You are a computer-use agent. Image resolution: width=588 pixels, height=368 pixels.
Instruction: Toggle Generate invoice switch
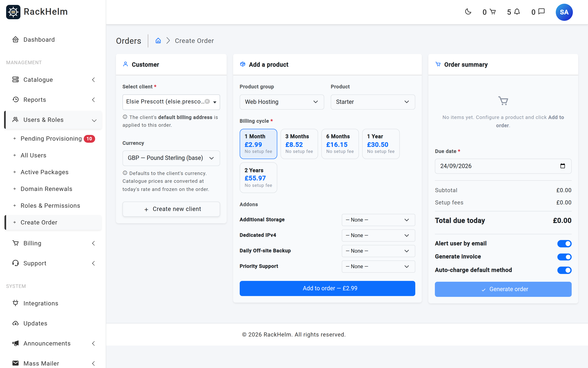point(564,257)
